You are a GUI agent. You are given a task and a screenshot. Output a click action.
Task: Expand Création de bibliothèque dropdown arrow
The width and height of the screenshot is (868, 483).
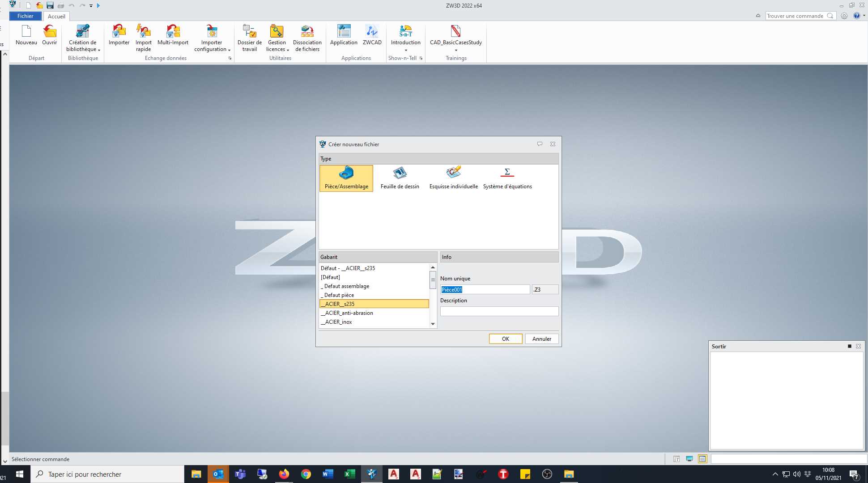coord(99,50)
